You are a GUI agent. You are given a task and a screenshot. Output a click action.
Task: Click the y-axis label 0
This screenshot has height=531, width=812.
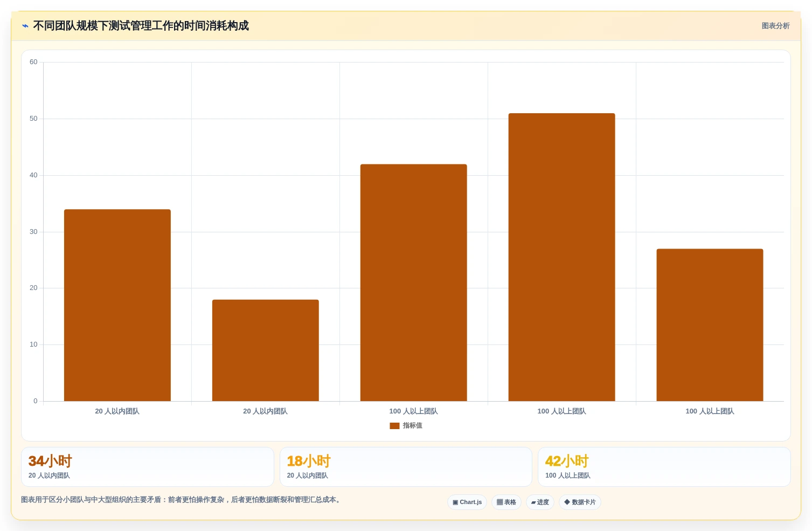pos(36,401)
